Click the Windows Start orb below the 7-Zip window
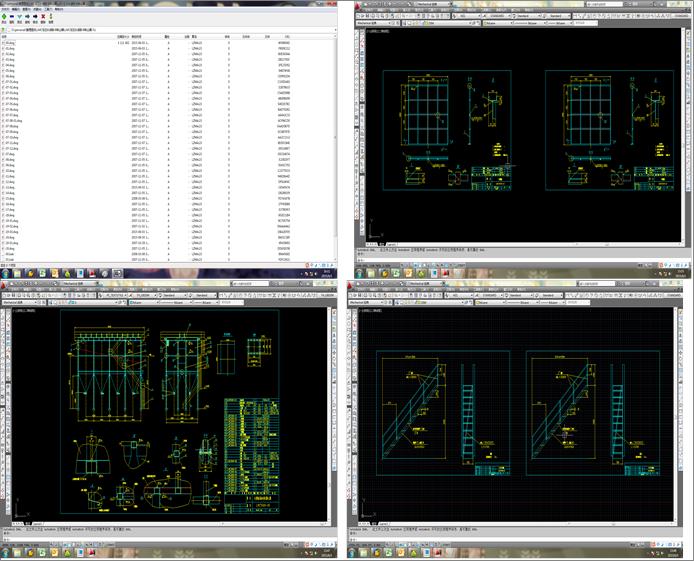This screenshot has width=694, height=561. [x=5, y=272]
